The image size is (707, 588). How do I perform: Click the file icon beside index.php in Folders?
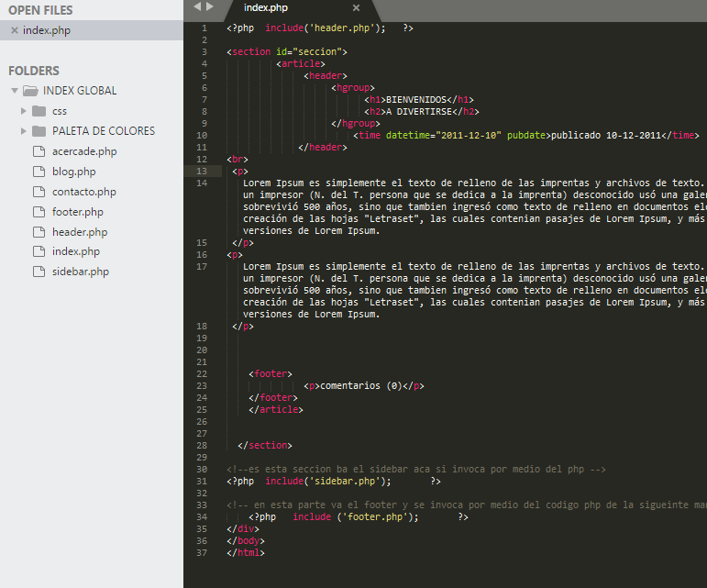click(x=39, y=251)
